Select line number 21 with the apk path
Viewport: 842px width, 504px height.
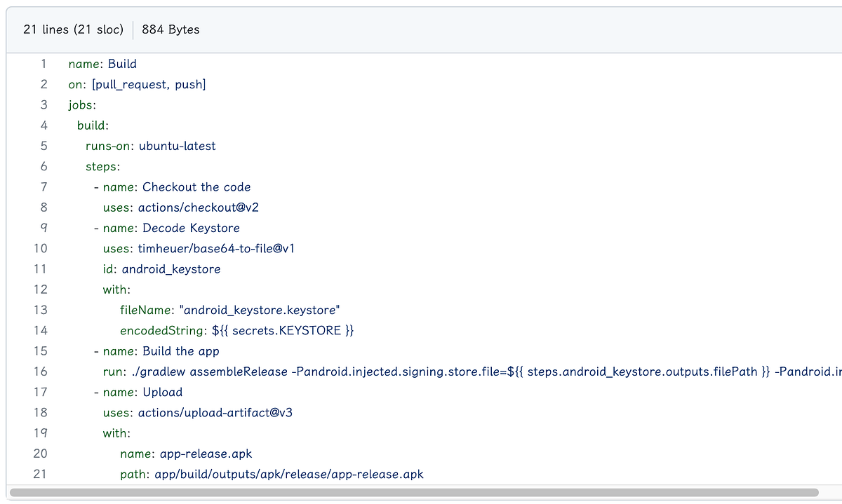[x=41, y=474]
